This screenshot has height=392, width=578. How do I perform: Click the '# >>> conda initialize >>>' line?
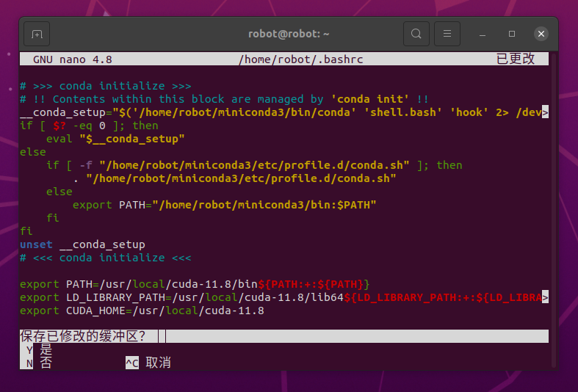[x=106, y=86]
